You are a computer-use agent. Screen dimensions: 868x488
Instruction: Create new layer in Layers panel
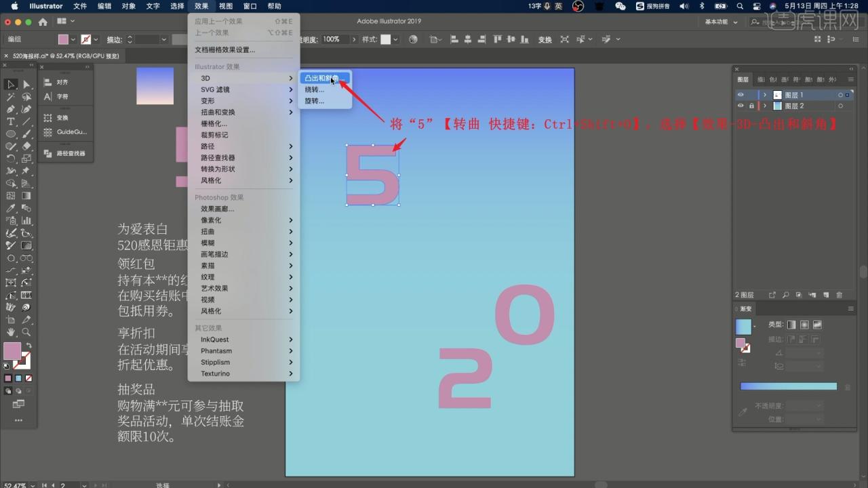(x=826, y=295)
